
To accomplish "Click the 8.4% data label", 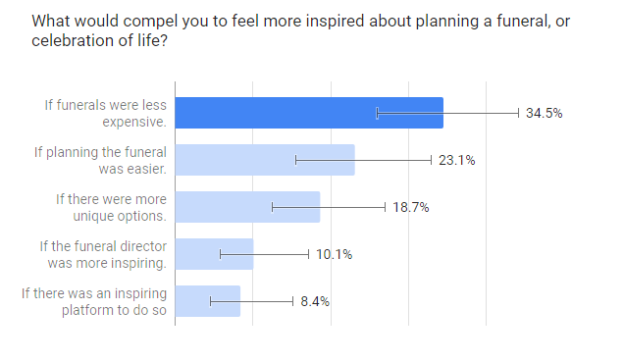I will tap(315, 302).
